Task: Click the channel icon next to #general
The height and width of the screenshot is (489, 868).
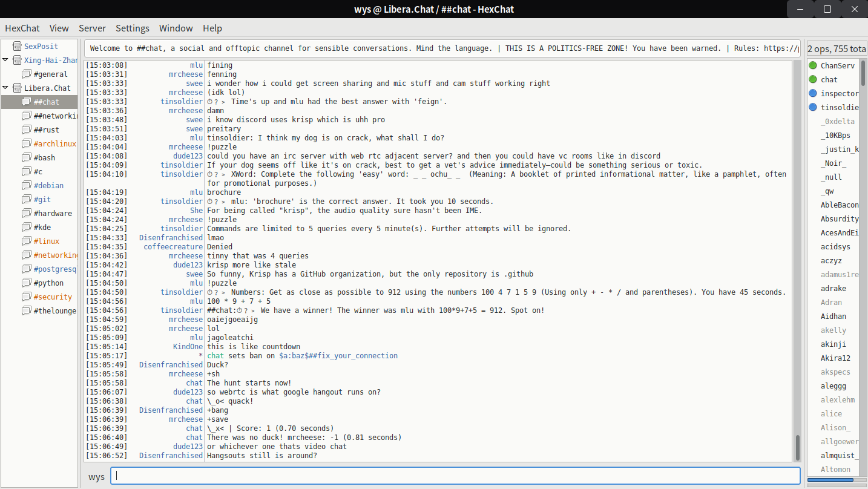Action: [26, 74]
